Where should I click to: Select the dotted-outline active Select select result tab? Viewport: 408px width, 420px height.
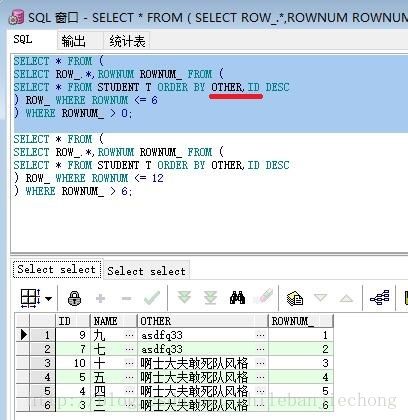click(57, 269)
